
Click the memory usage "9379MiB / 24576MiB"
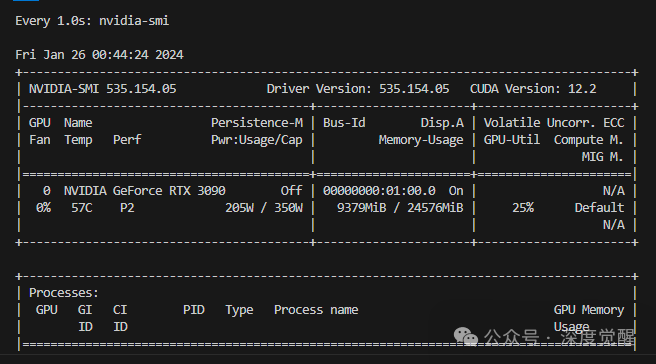point(400,208)
